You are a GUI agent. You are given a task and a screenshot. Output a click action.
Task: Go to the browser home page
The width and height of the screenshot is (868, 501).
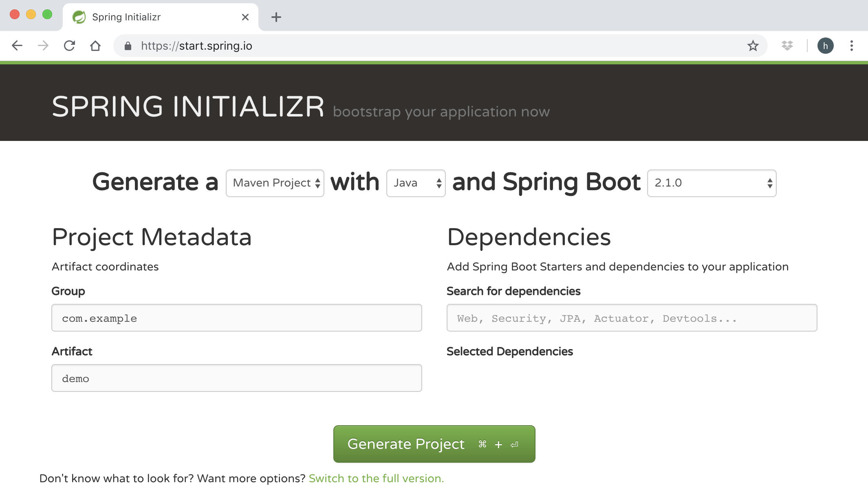(x=95, y=46)
